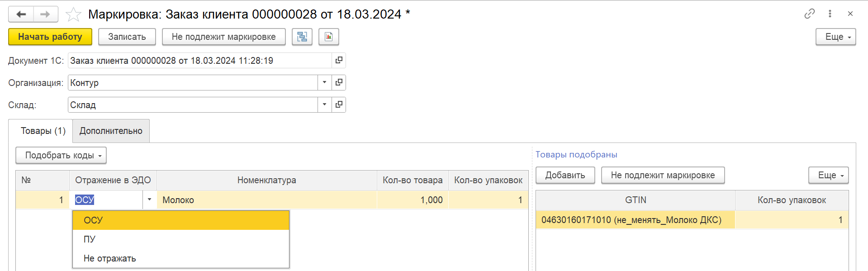Choose ОСУ from the dropdown list

(181, 220)
